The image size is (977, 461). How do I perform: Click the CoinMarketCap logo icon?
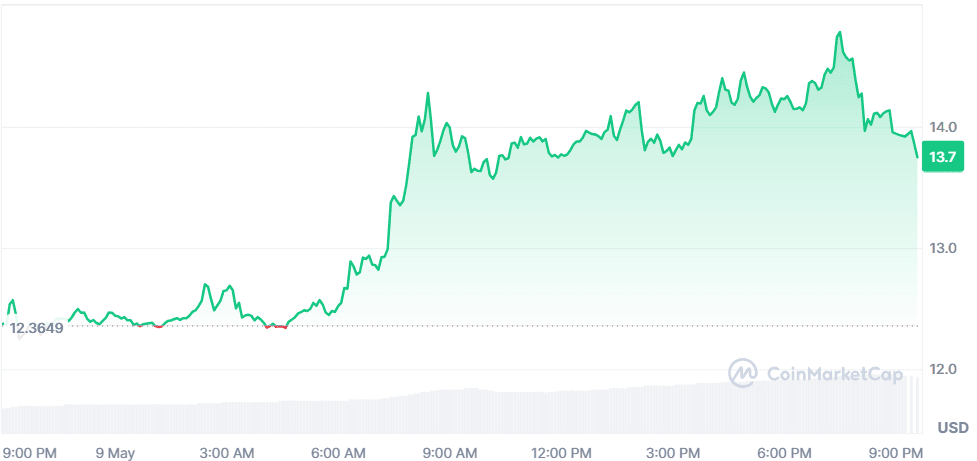[x=744, y=374]
